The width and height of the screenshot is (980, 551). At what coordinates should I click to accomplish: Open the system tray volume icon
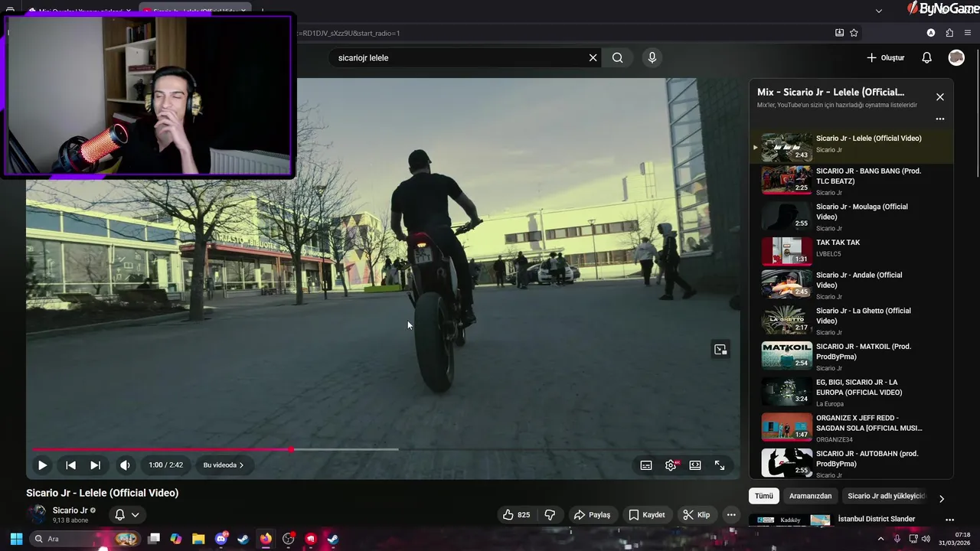[926, 539]
